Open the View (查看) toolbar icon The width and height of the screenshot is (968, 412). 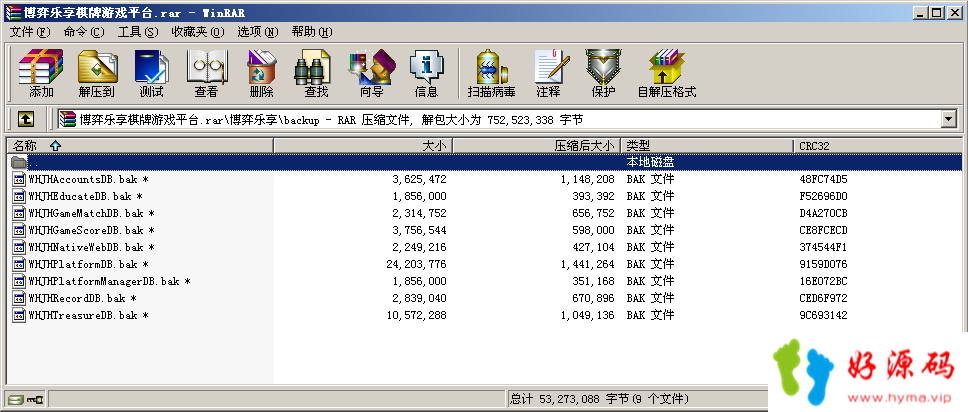pos(207,73)
